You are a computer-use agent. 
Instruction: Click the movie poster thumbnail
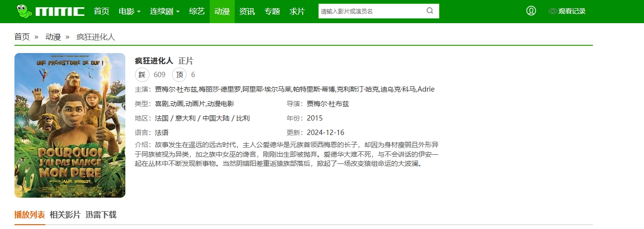[70, 125]
